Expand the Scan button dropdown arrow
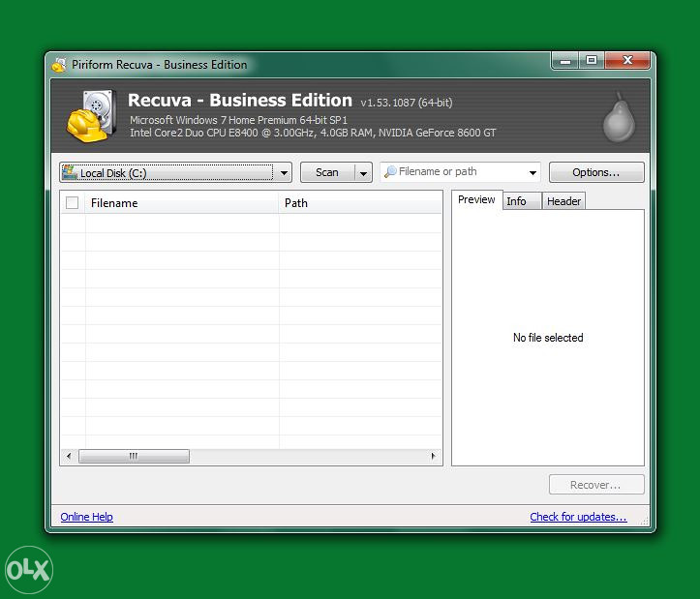The width and height of the screenshot is (700, 599). pos(363,173)
